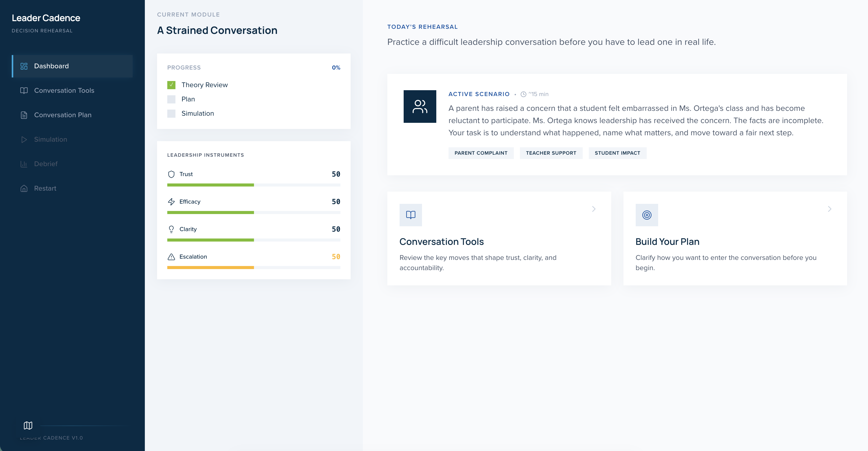Check the Plan progress checkbox
This screenshot has height=451, width=868.
click(x=171, y=99)
